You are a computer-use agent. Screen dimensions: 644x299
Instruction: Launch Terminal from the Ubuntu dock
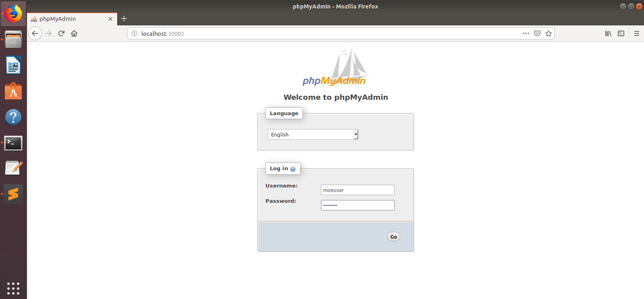13,143
